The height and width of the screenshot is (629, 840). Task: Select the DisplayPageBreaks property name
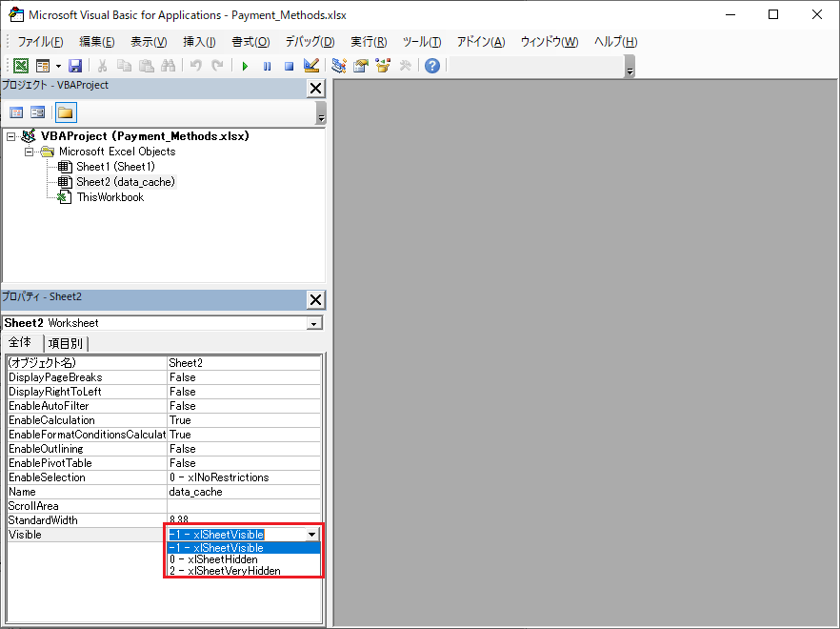pyautogui.click(x=55, y=377)
